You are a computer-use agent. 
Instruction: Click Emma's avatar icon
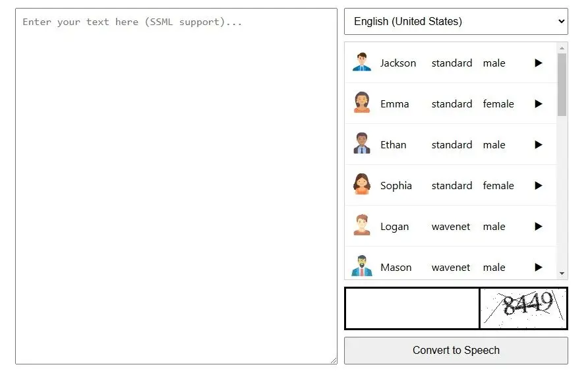(362, 103)
